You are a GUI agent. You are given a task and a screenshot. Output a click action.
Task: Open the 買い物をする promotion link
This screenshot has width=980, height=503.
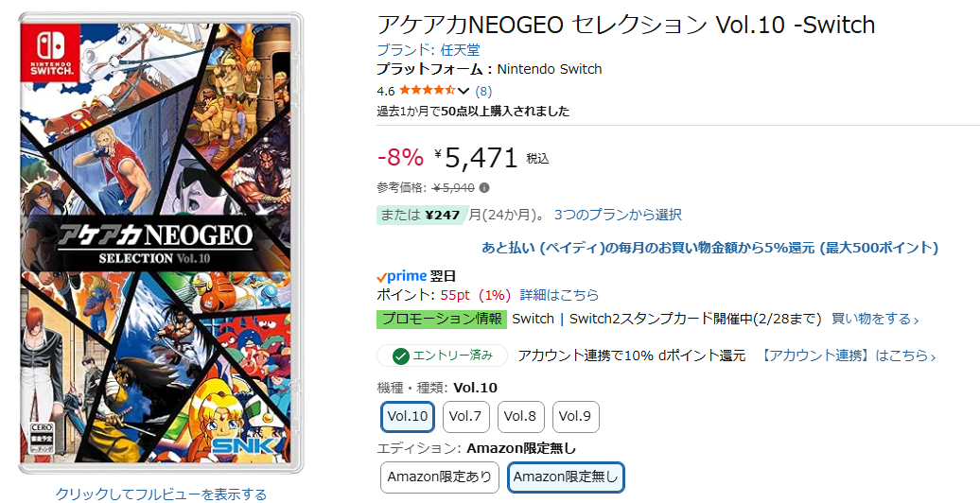pos(874,319)
